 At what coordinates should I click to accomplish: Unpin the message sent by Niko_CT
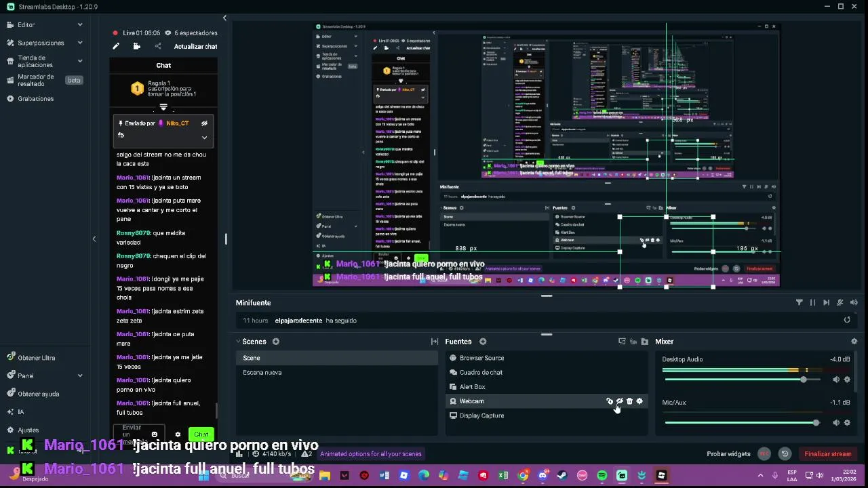pos(204,123)
